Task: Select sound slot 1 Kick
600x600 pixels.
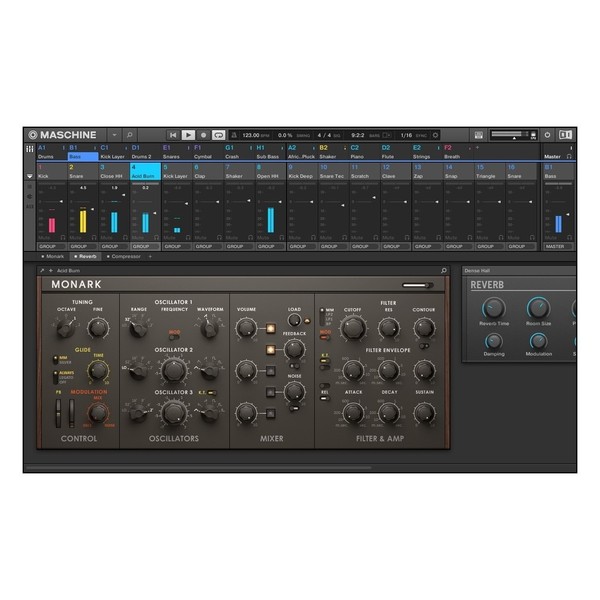Action: point(52,171)
